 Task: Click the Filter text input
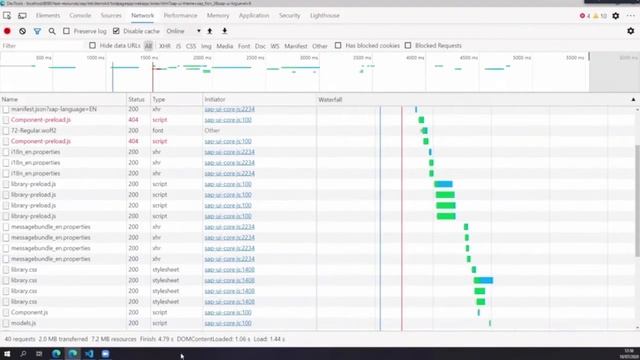click(43, 46)
